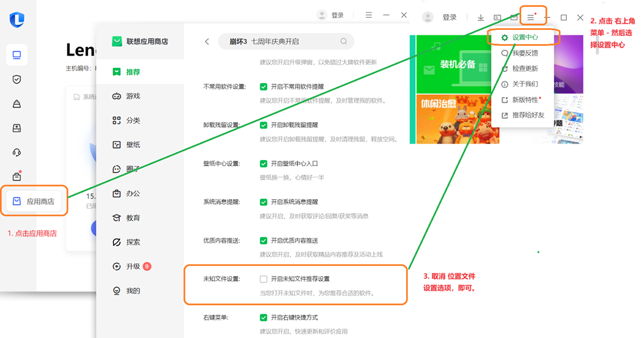Choose 检查更新 in the menu
Screen dimensions: 644x338
(x=524, y=68)
